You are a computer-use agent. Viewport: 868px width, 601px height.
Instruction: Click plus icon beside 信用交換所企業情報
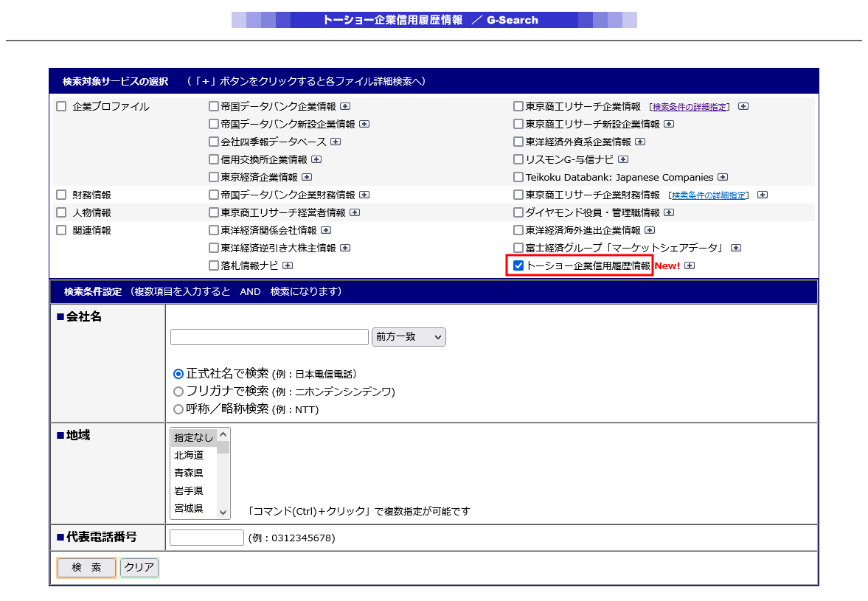[x=316, y=159]
